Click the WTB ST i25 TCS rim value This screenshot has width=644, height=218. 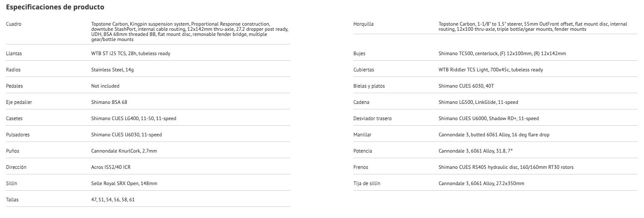(131, 53)
